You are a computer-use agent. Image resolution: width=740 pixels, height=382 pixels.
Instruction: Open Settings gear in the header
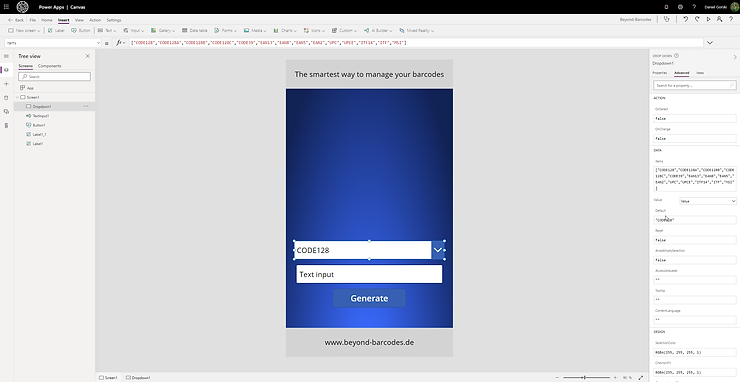pyautogui.click(x=680, y=7)
